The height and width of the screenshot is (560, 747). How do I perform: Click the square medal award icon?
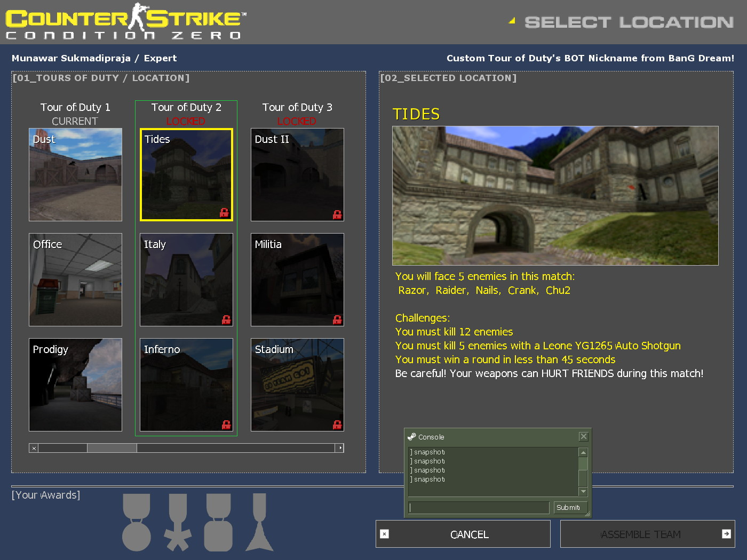click(x=218, y=522)
